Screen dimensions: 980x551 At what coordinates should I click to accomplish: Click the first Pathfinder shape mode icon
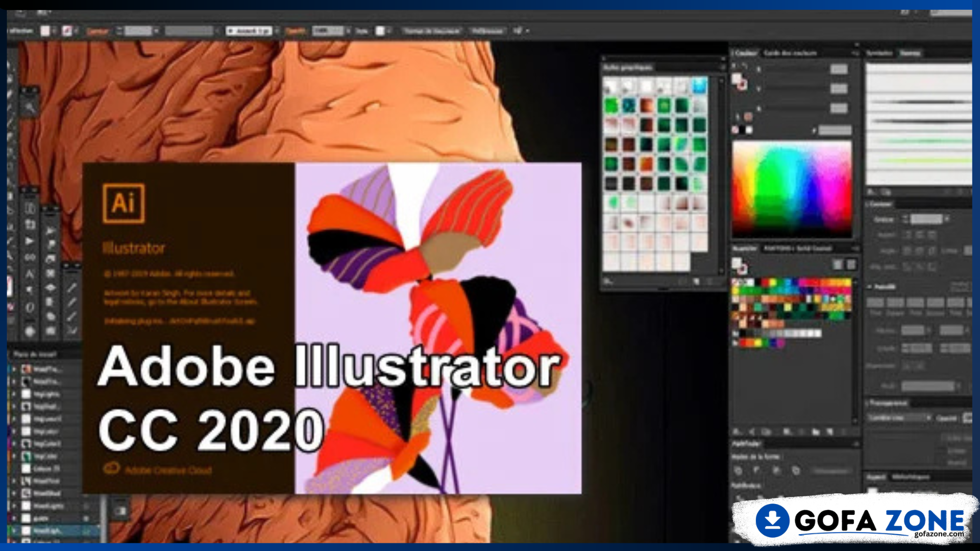pos(738,470)
